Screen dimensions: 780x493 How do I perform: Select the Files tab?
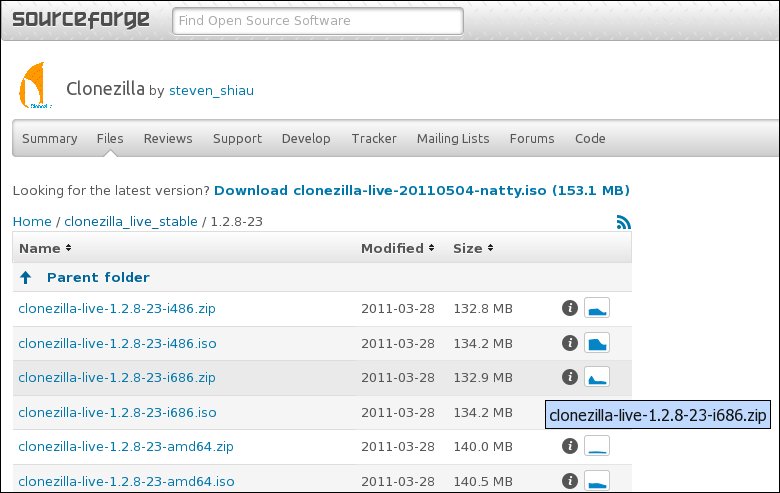click(110, 138)
